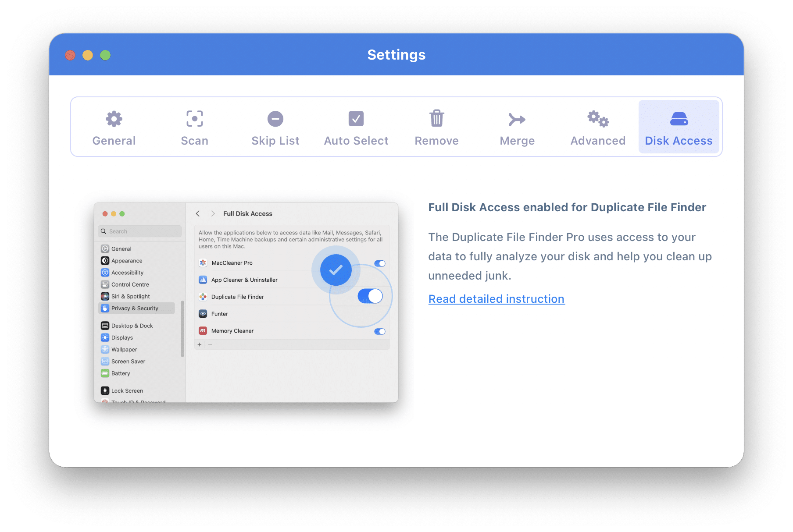Close the Settings window with red button
Image resolution: width=793 pixels, height=532 pixels.
(x=70, y=55)
